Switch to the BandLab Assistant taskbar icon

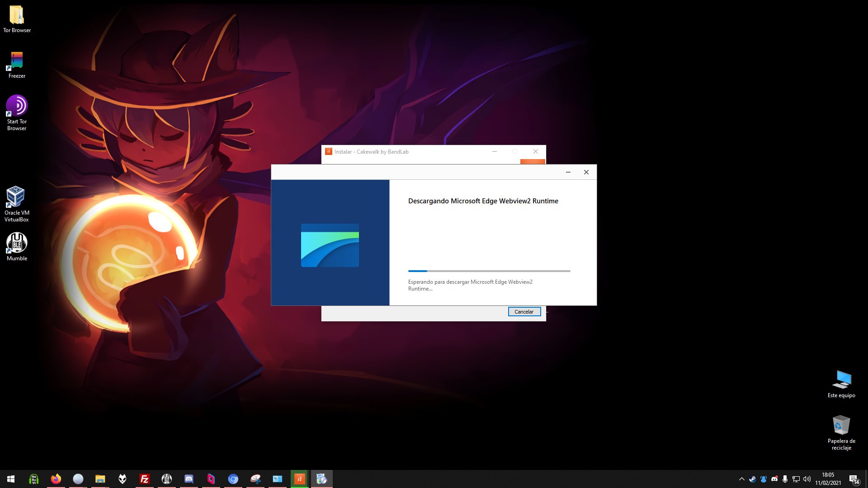click(299, 479)
